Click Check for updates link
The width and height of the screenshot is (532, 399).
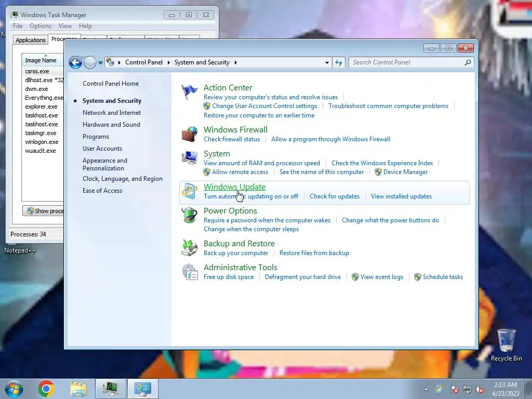tap(335, 196)
